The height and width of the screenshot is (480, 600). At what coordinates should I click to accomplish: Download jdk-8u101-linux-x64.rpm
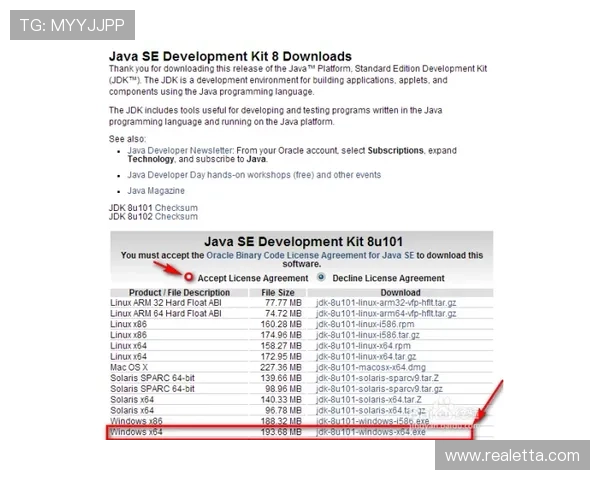coord(365,345)
